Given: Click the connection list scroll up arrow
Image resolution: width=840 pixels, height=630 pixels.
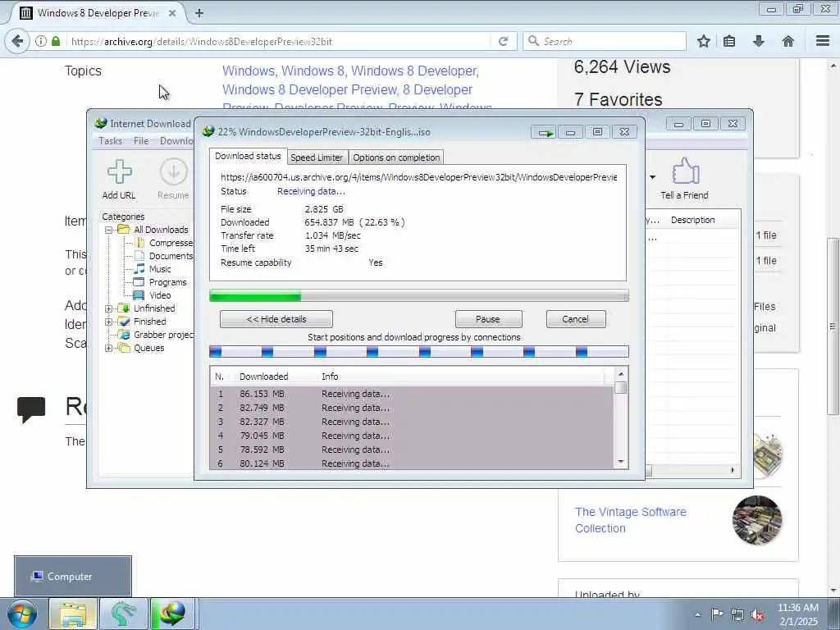Looking at the screenshot, I should pyautogui.click(x=621, y=374).
